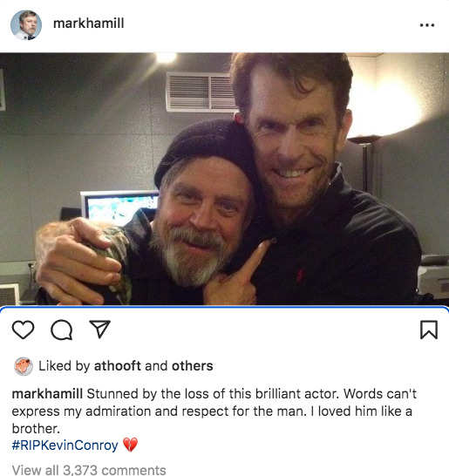The width and height of the screenshot is (449, 476).
Task: Open the markhamill username in the post header
Action: click(x=89, y=24)
